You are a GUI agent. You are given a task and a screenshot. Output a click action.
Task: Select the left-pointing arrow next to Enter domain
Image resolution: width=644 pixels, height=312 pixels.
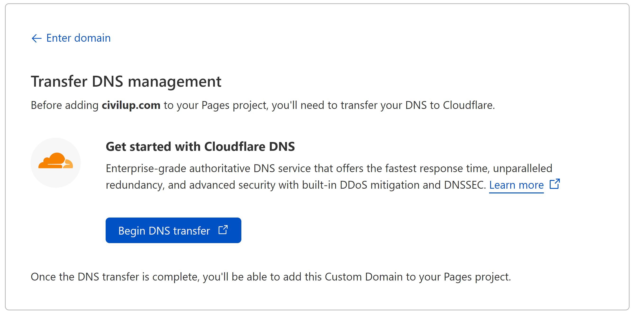tap(36, 38)
